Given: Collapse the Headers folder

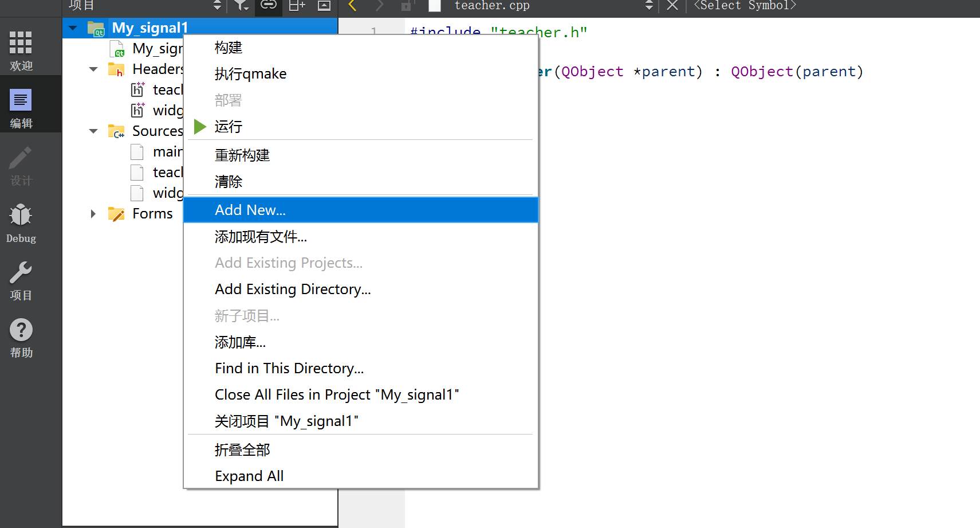Looking at the screenshot, I should pos(93,69).
